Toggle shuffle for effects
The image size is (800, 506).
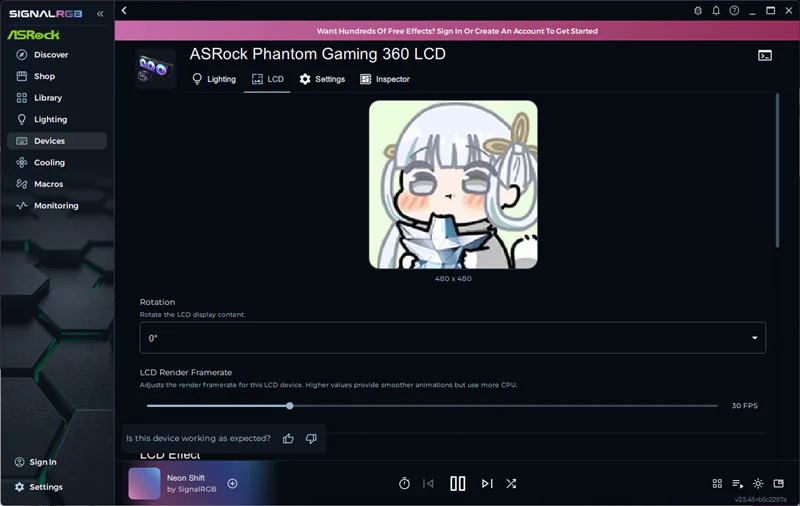511,484
